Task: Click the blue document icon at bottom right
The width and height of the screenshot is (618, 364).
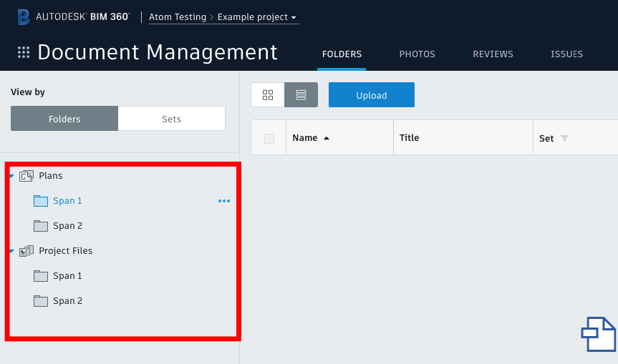Action: click(x=598, y=335)
